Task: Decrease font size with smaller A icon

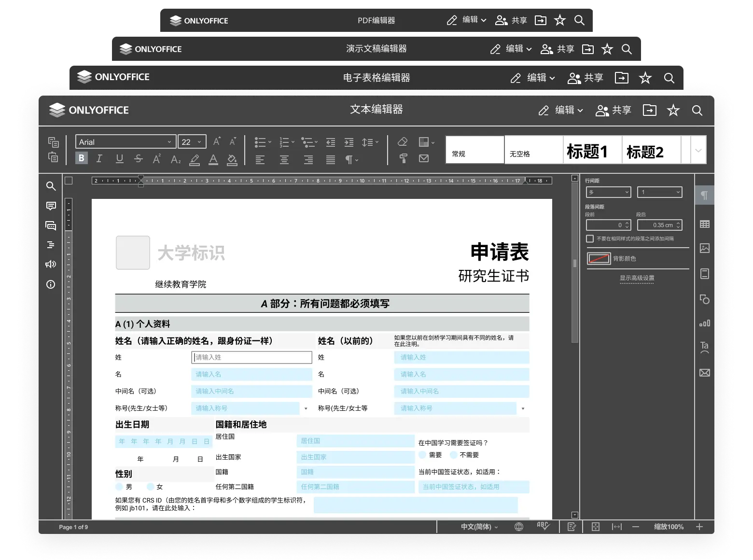Action: 233,141
